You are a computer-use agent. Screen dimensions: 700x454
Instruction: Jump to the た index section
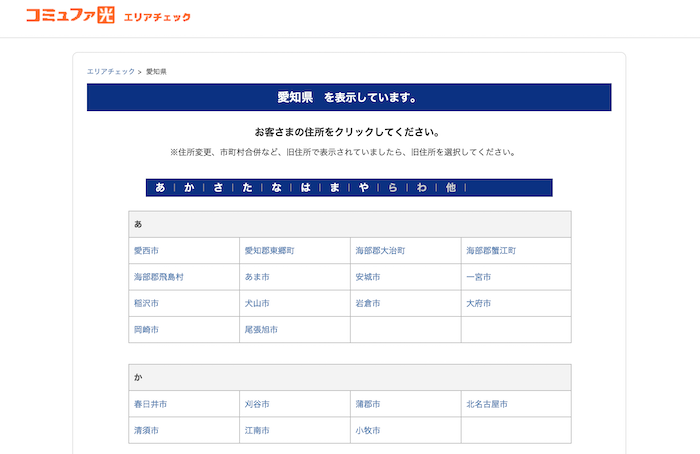247,187
